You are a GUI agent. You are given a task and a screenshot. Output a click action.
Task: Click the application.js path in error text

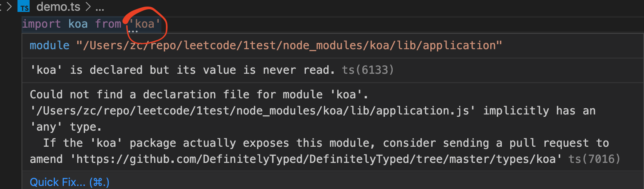(x=253, y=111)
